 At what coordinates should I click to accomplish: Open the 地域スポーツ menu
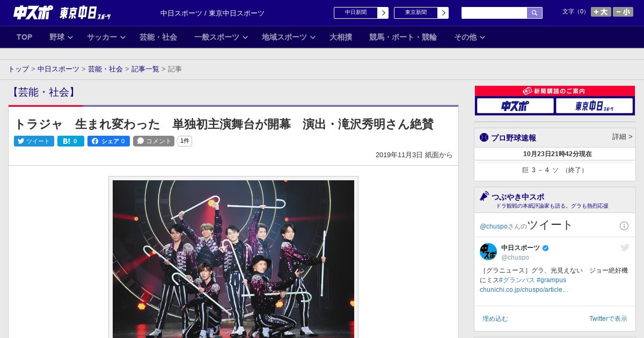[x=284, y=37]
